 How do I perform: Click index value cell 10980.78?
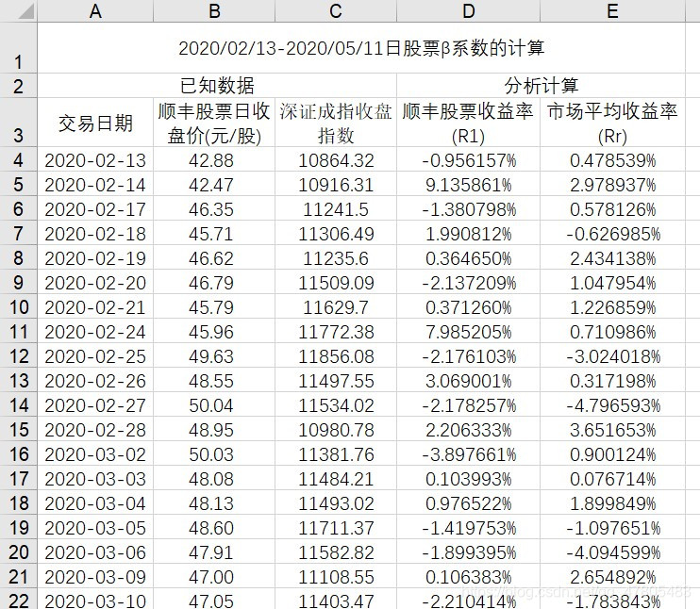point(335,429)
